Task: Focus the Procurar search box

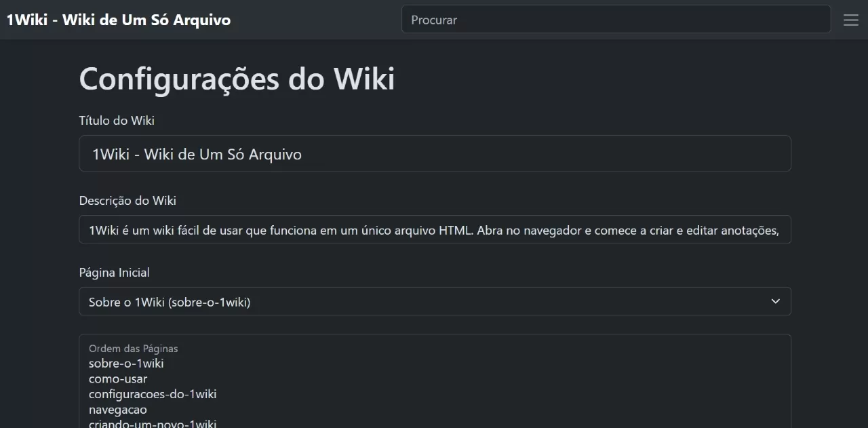Action: (616, 20)
